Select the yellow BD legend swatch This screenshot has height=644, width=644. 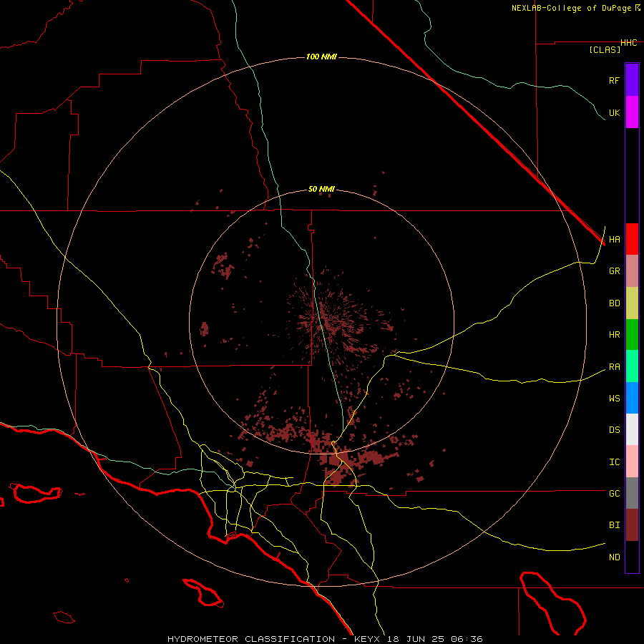632,303
